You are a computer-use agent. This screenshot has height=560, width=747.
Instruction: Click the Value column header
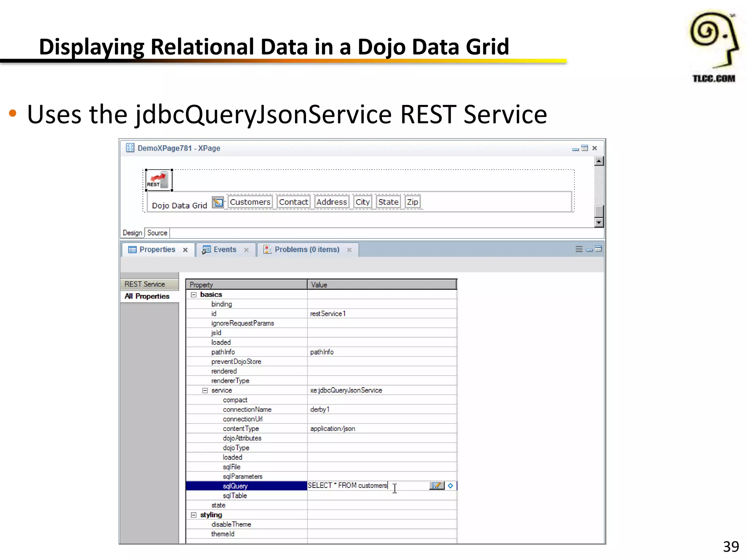point(382,285)
